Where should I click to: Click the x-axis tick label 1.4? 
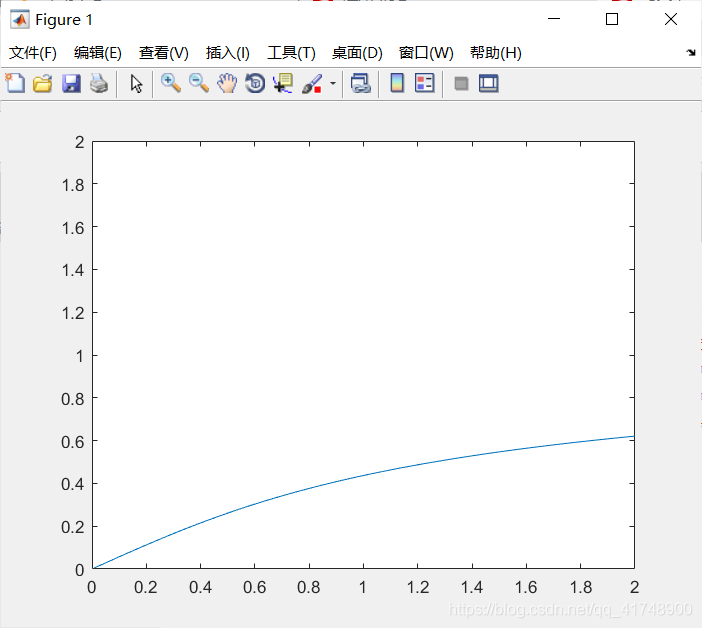click(x=472, y=587)
